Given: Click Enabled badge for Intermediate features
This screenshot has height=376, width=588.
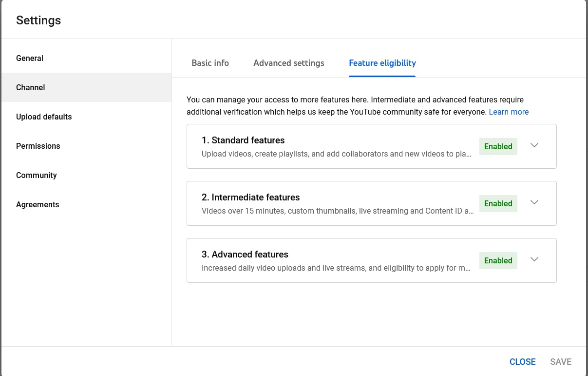Looking at the screenshot, I should click(x=498, y=203).
